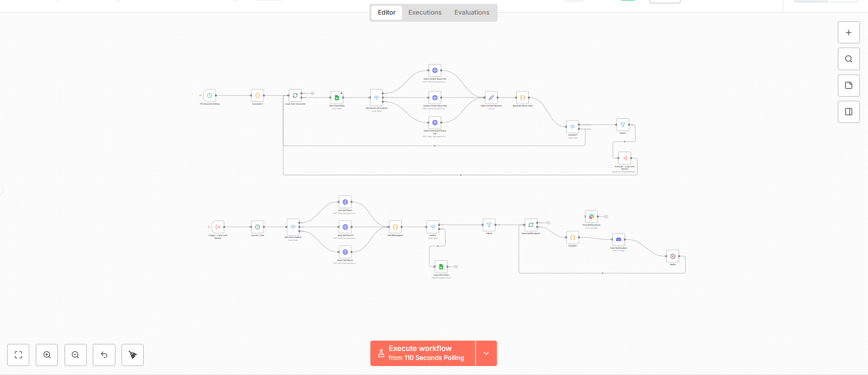The height and width of the screenshot is (375, 868).
Task: Expand the plus output on Slack notification node
Action: [606, 217]
